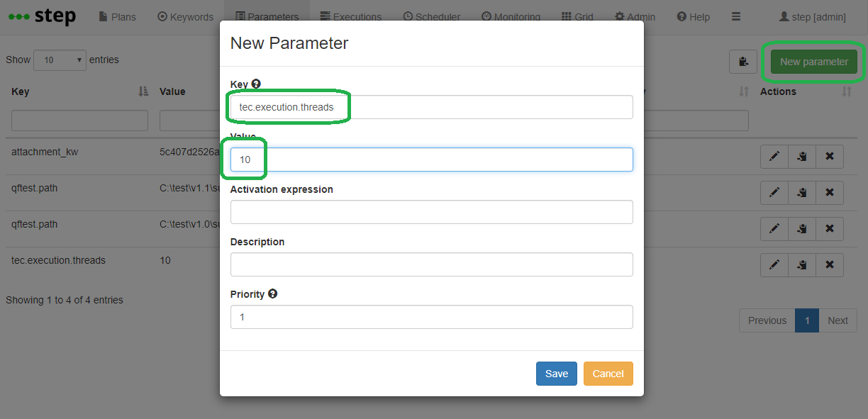Sort by the Key column arrow
This screenshot has width=868, height=419.
[143, 91]
